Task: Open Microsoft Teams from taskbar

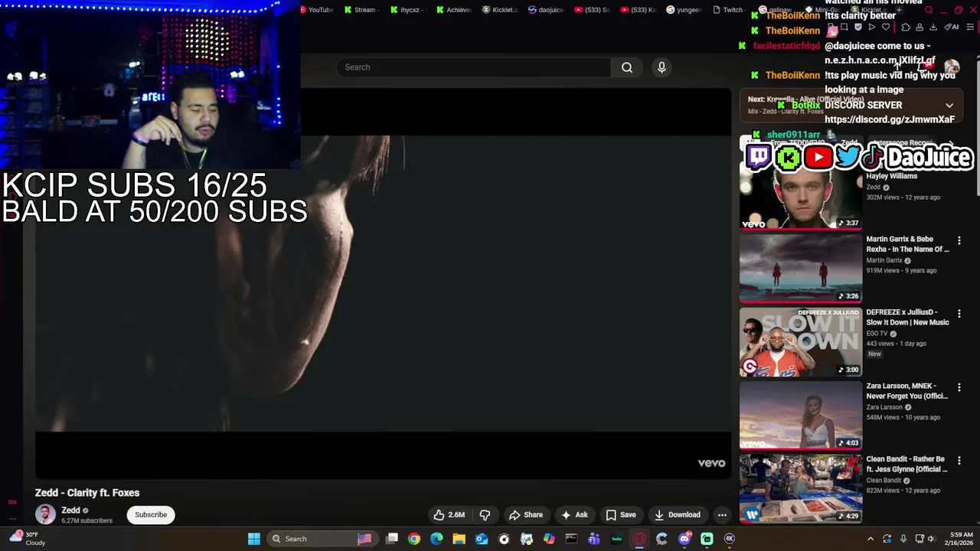Action: click(593, 539)
